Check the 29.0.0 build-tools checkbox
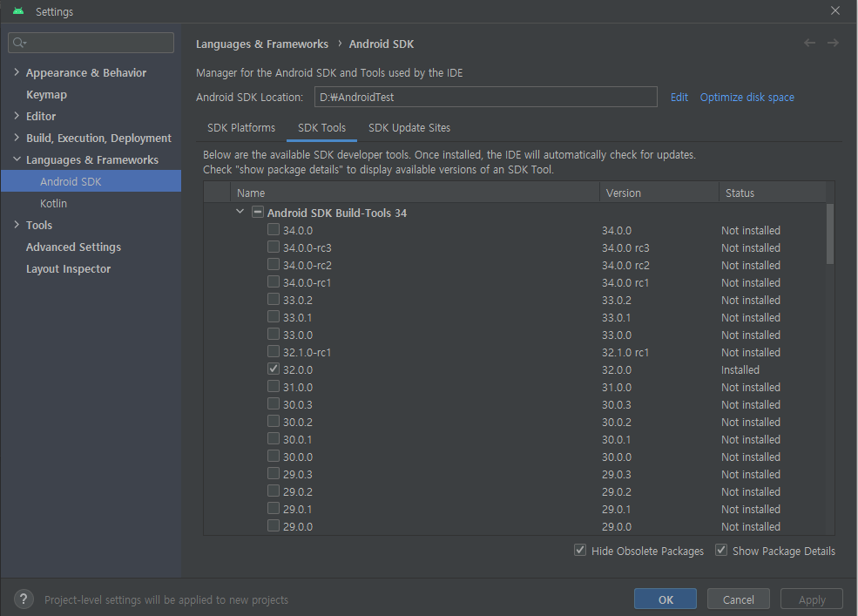The image size is (858, 616). (x=273, y=525)
